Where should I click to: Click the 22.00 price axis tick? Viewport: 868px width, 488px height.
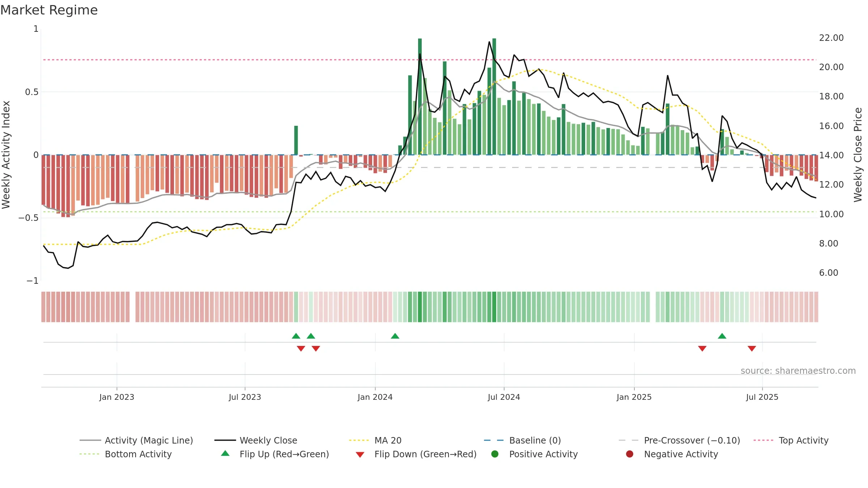pyautogui.click(x=831, y=38)
